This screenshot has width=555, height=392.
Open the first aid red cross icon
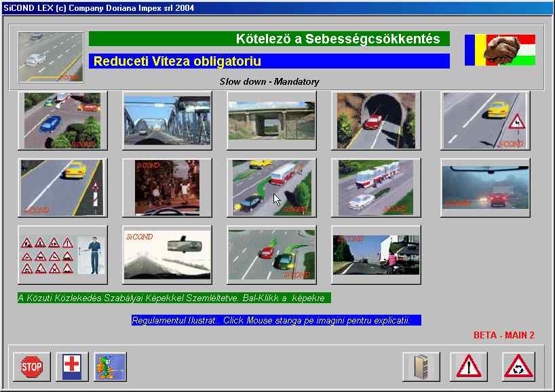point(72,367)
